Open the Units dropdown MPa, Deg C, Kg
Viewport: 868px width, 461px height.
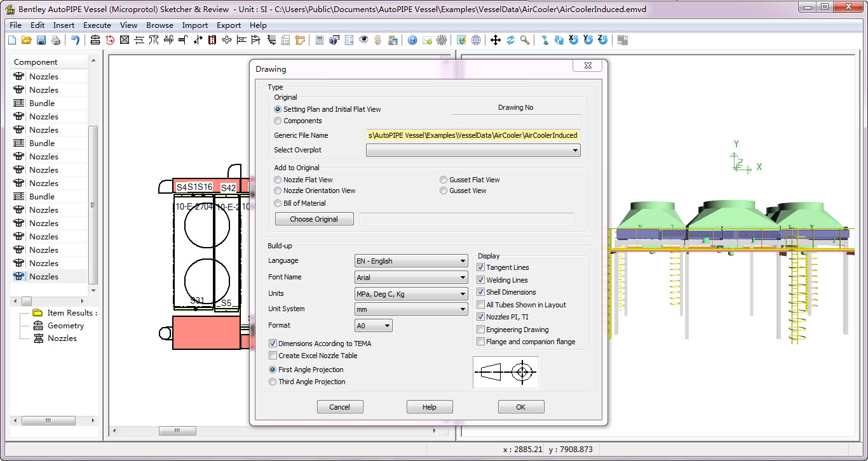411,294
